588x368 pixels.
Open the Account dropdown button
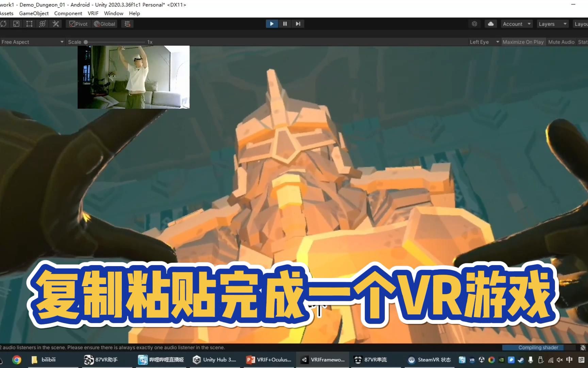[516, 24]
